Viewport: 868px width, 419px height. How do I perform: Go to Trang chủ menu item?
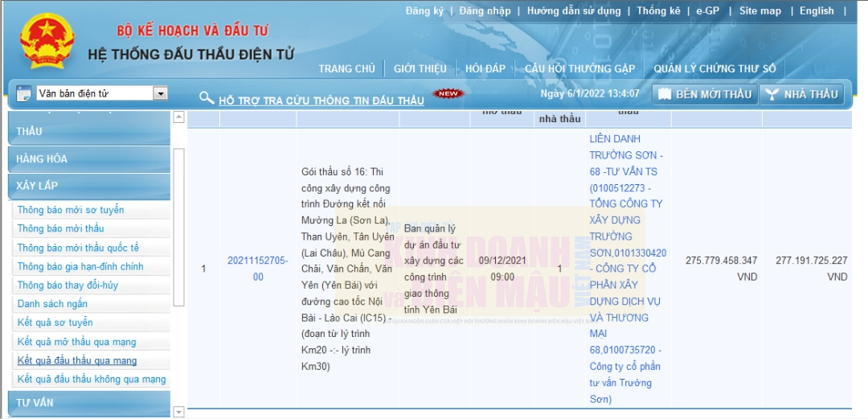click(x=346, y=68)
